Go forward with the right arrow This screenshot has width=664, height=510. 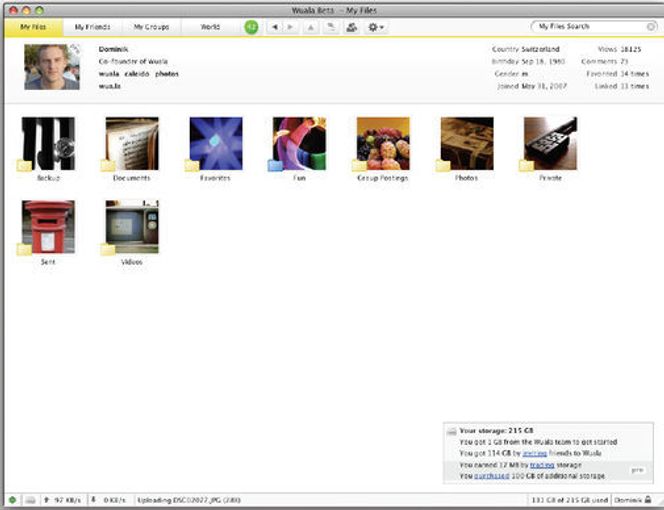point(290,27)
